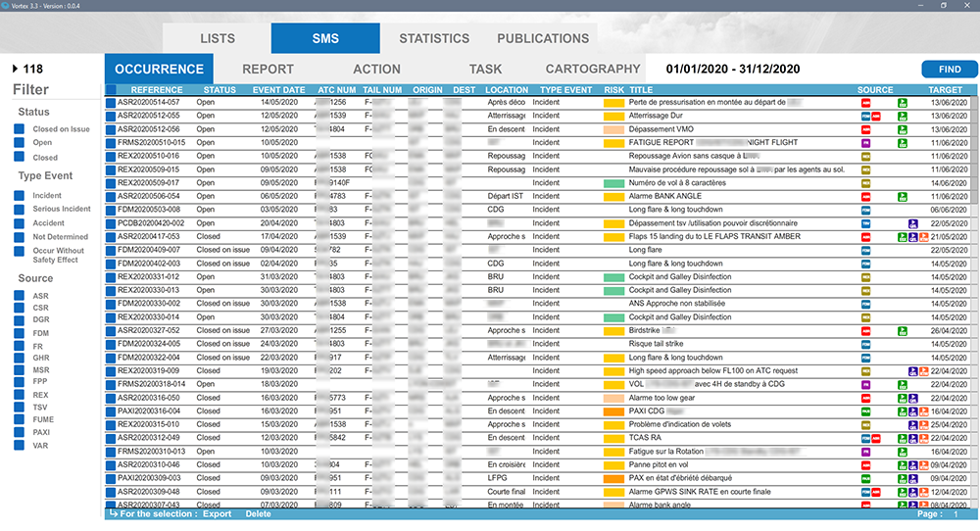Sort the table by the RISK column header

tap(613, 89)
